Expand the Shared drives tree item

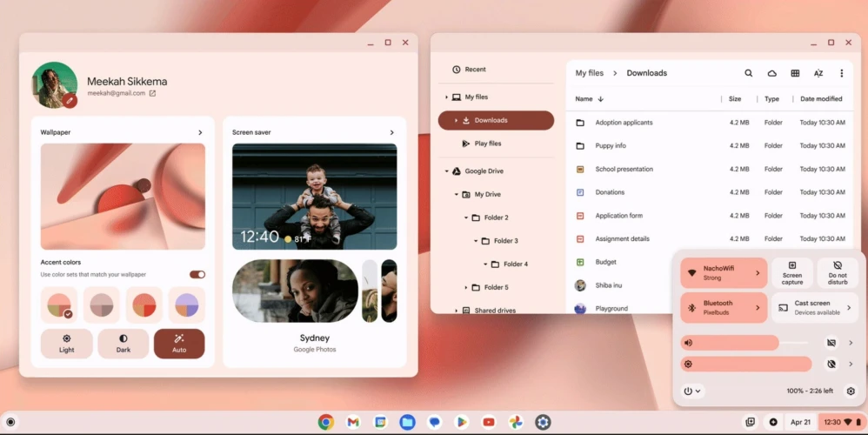[x=457, y=311]
